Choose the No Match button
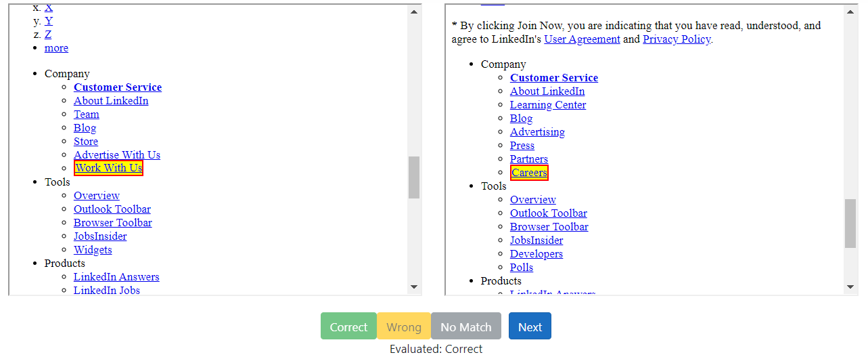 (x=466, y=327)
